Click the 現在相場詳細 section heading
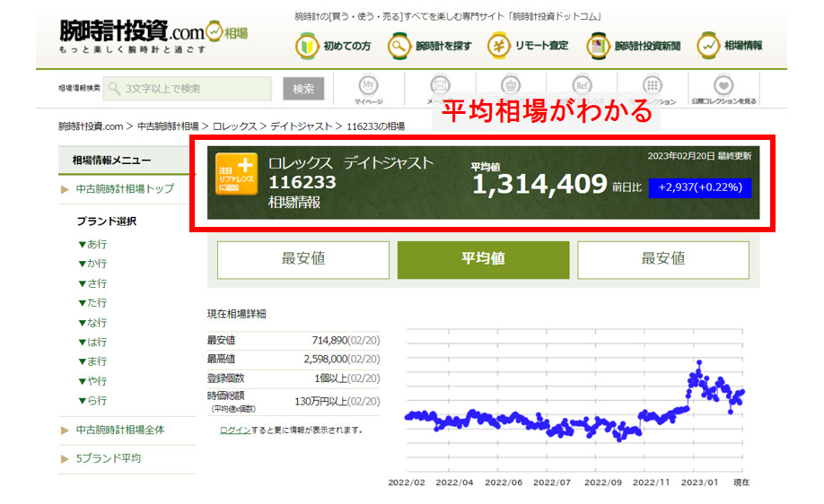 236,314
